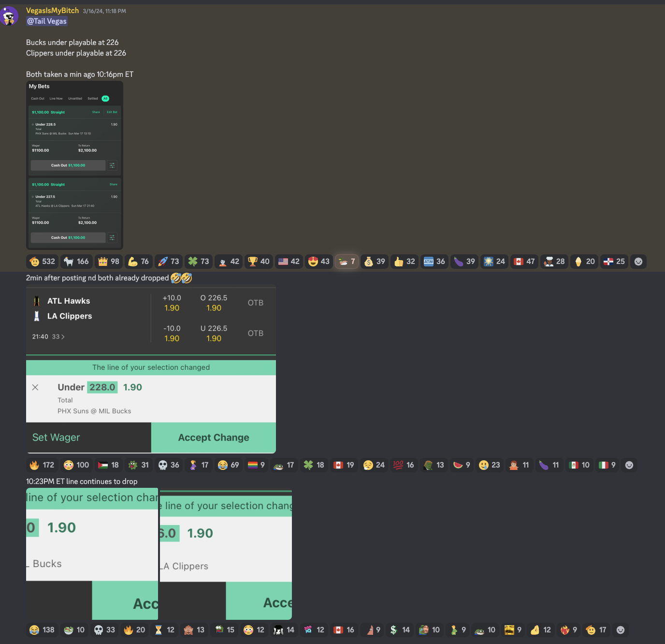Click the @Tail Vegas role mention
This screenshot has height=644, width=665.
tap(47, 21)
